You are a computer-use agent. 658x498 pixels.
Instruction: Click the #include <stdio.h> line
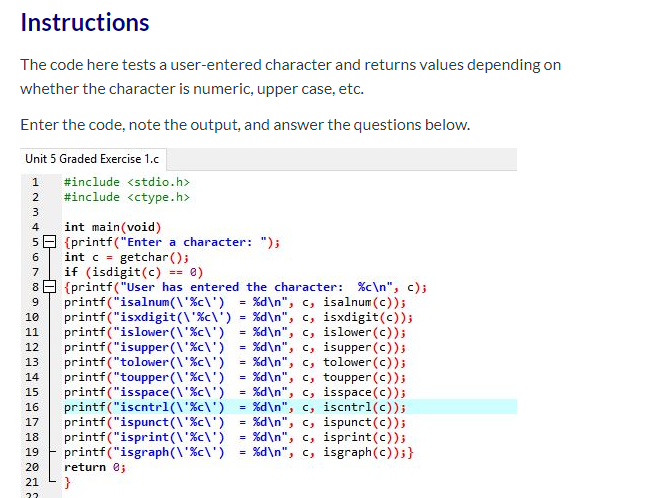click(127, 182)
